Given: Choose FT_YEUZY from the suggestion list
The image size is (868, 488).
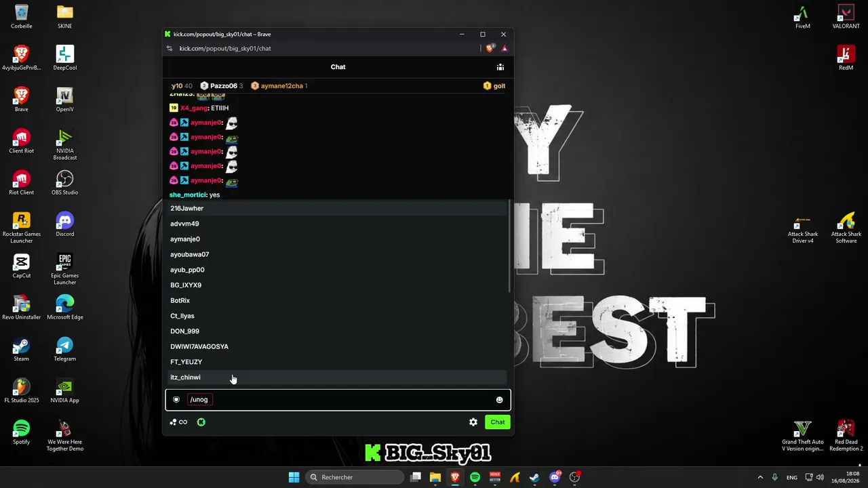Looking at the screenshot, I should click(338, 362).
